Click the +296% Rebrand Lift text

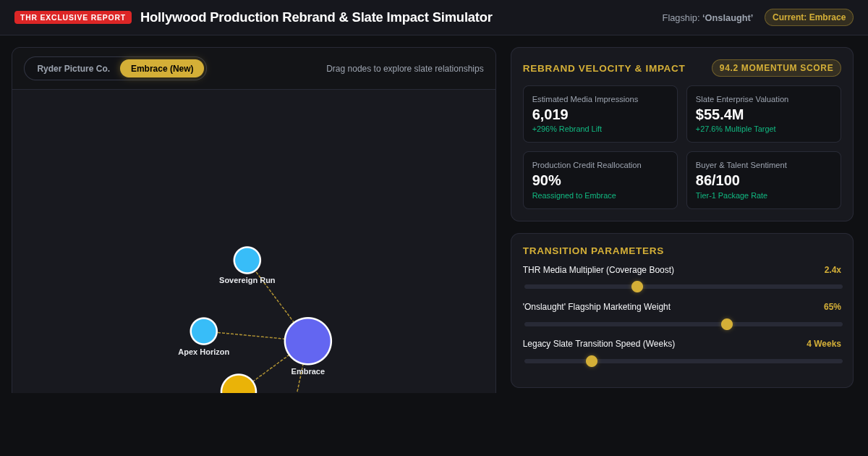pyautogui.click(x=567, y=129)
